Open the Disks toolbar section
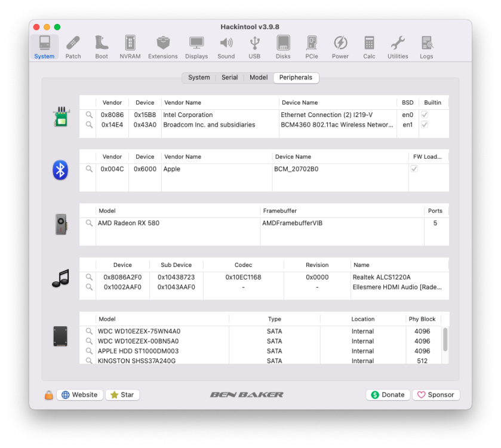Image resolution: width=501 pixels, height=448 pixels. pos(283,47)
